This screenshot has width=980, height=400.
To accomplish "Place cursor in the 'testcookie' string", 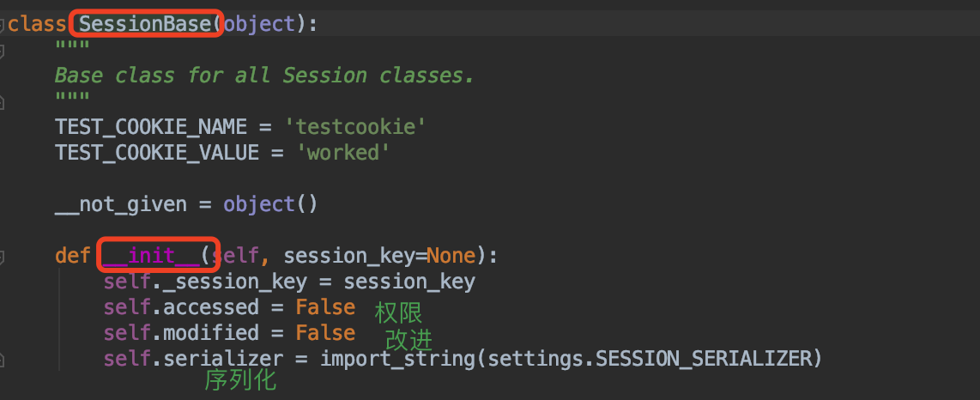I will tap(355, 127).
